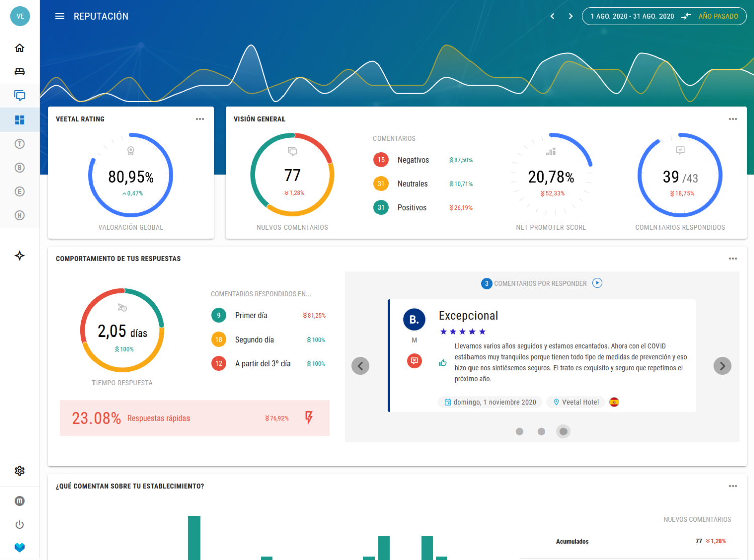Open the comments chat icon in sidebar
754x560 pixels.
tap(20, 96)
